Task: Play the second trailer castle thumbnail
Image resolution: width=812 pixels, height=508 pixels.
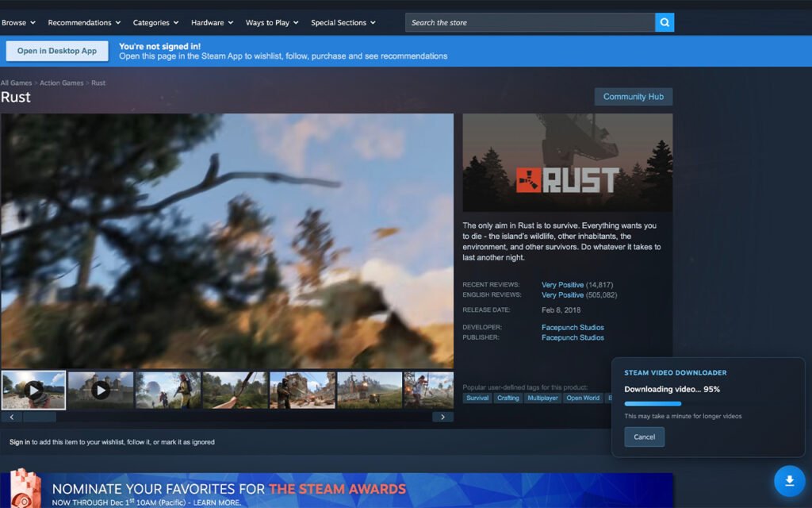Action: tap(101, 390)
